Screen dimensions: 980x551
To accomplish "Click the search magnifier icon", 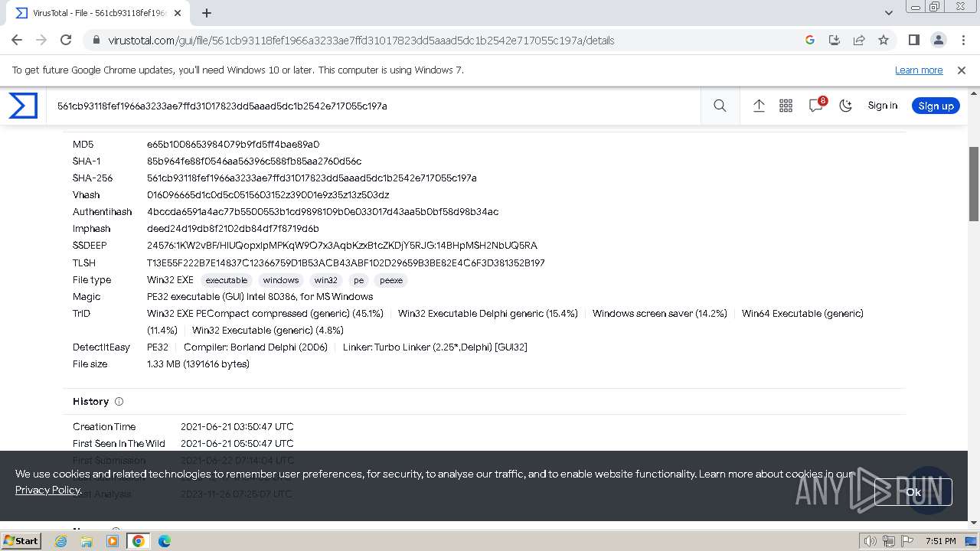I will [x=720, y=106].
